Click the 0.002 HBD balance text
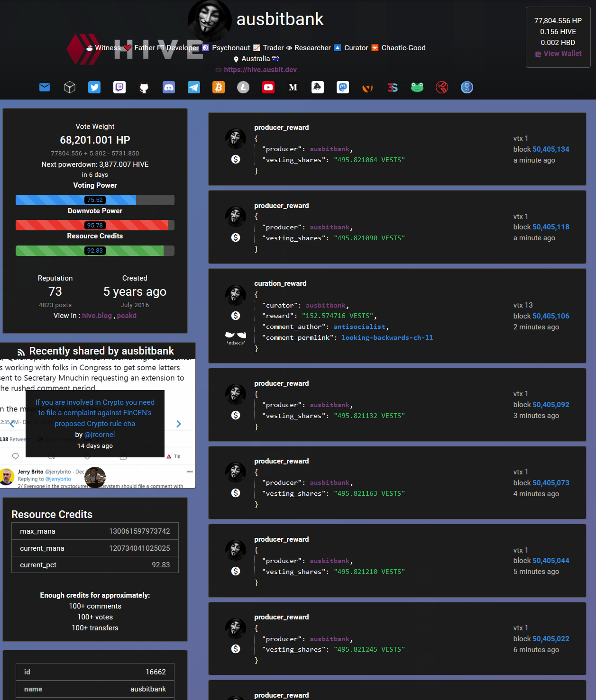This screenshot has height=700, width=596. pyautogui.click(x=558, y=43)
